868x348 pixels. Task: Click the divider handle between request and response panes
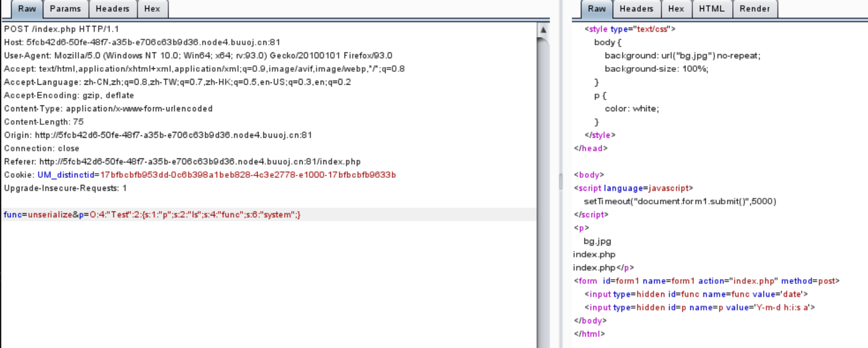point(560,183)
